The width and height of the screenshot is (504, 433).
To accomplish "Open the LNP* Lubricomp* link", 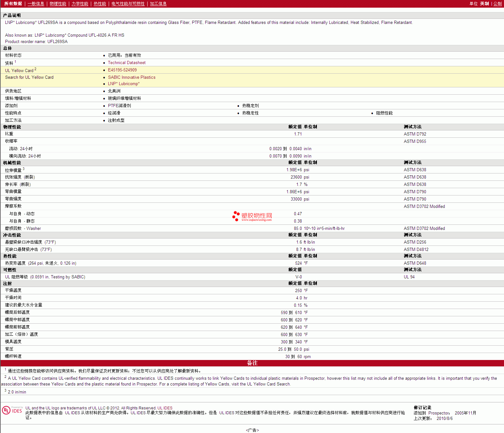I will (x=124, y=84).
